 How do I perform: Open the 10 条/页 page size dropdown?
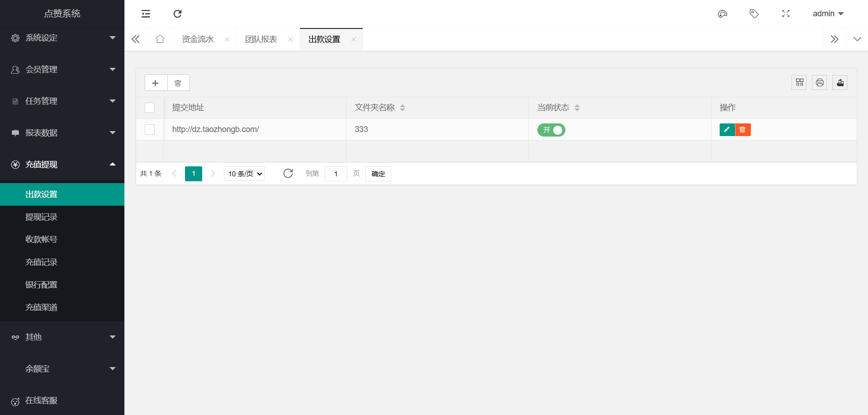coord(244,174)
